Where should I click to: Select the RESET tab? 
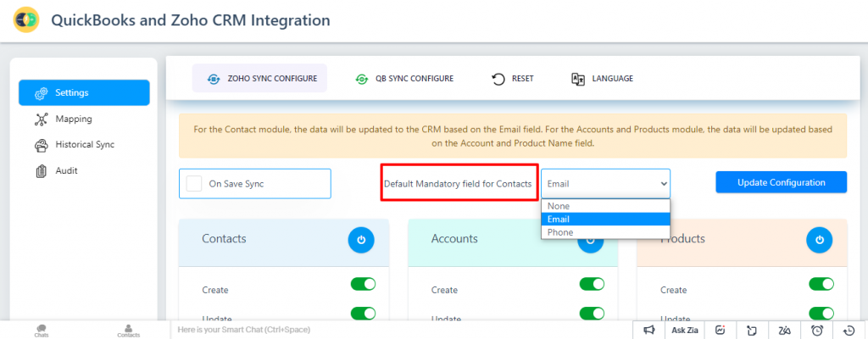pyautogui.click(x=513, y=79)
